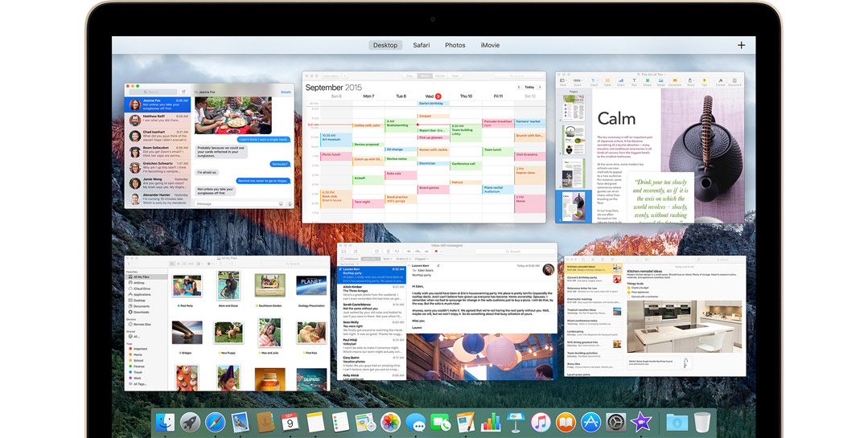Switch to iMovie space in Mission Control
This screenshot has width=868, height=438.
490,45
